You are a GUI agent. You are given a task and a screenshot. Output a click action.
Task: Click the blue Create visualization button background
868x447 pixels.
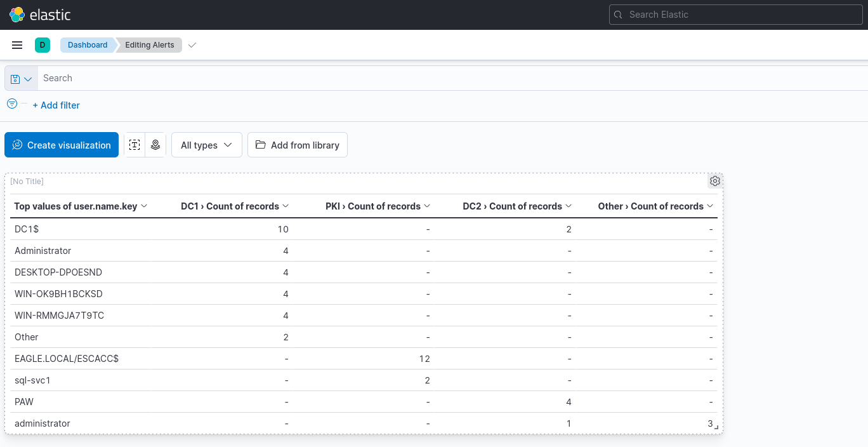tap(62, 145)
